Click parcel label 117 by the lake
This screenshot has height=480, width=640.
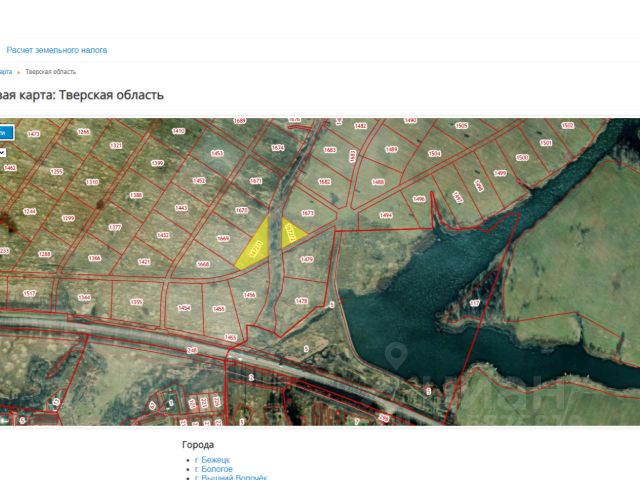coord(474,303)
